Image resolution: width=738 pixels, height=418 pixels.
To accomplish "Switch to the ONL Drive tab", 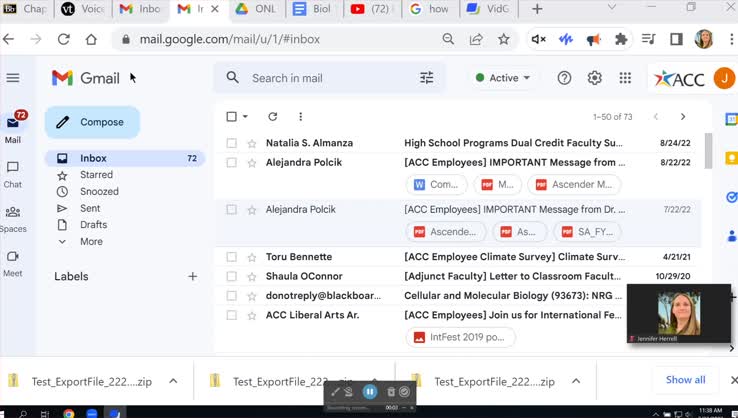I will (257, 8).
